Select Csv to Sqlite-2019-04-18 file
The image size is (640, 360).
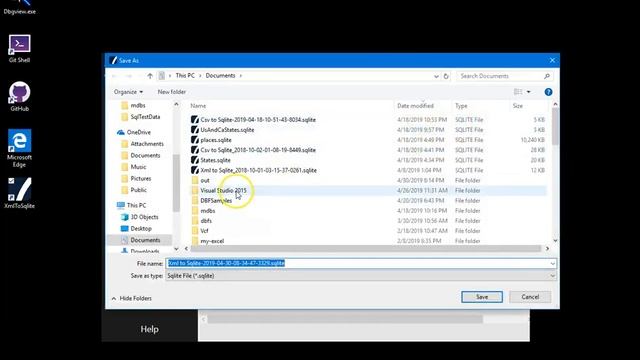coord(253,120)
